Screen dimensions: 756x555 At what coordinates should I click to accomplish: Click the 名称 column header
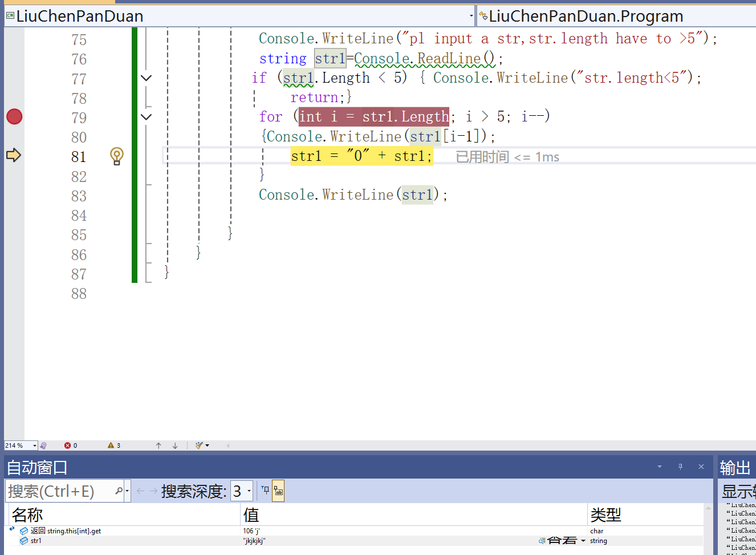click(124, 515)
